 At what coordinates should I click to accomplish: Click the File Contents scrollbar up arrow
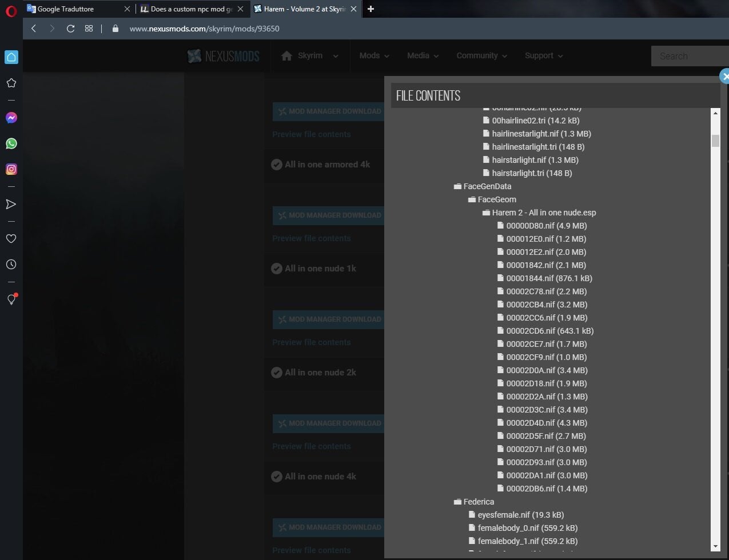click(x=715, y=113)
